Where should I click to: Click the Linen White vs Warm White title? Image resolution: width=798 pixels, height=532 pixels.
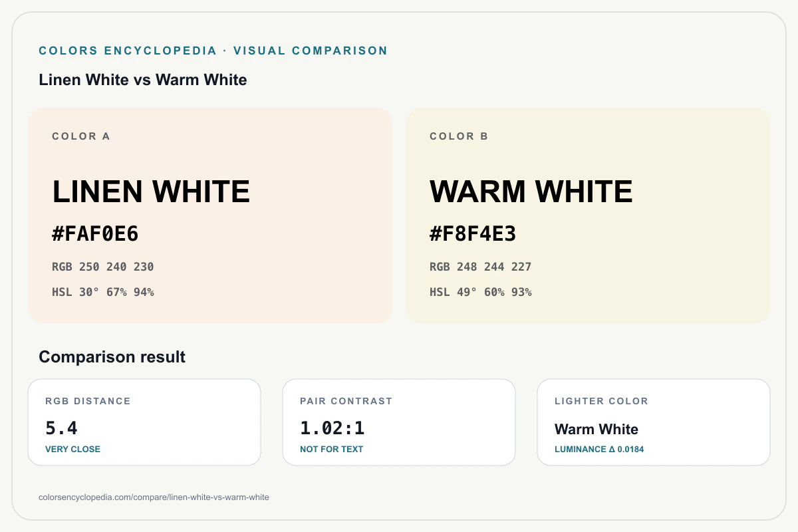(x=143, y=80)
